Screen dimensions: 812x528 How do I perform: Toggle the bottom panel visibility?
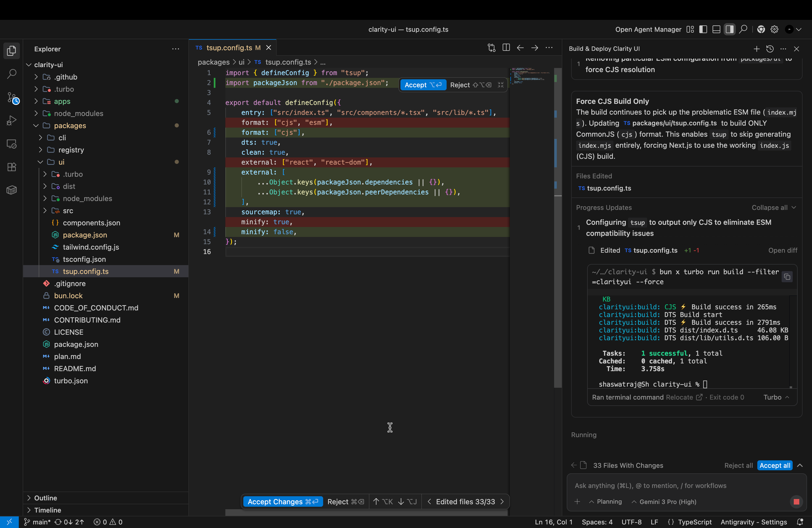click(x=716, y=29)
